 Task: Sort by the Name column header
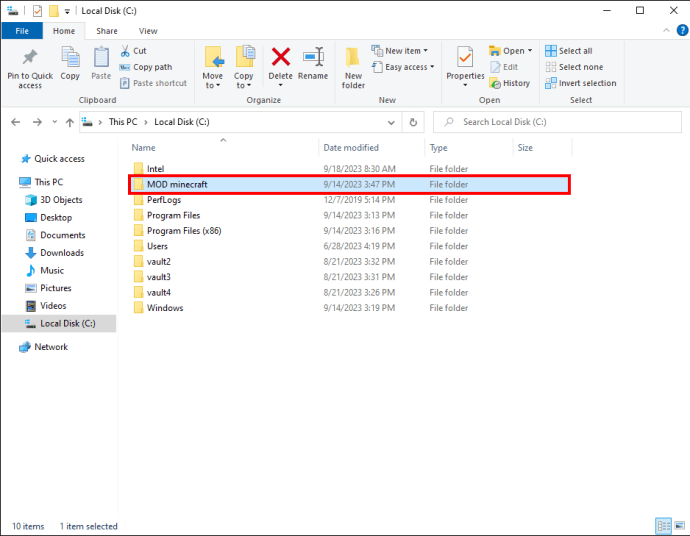143,148
